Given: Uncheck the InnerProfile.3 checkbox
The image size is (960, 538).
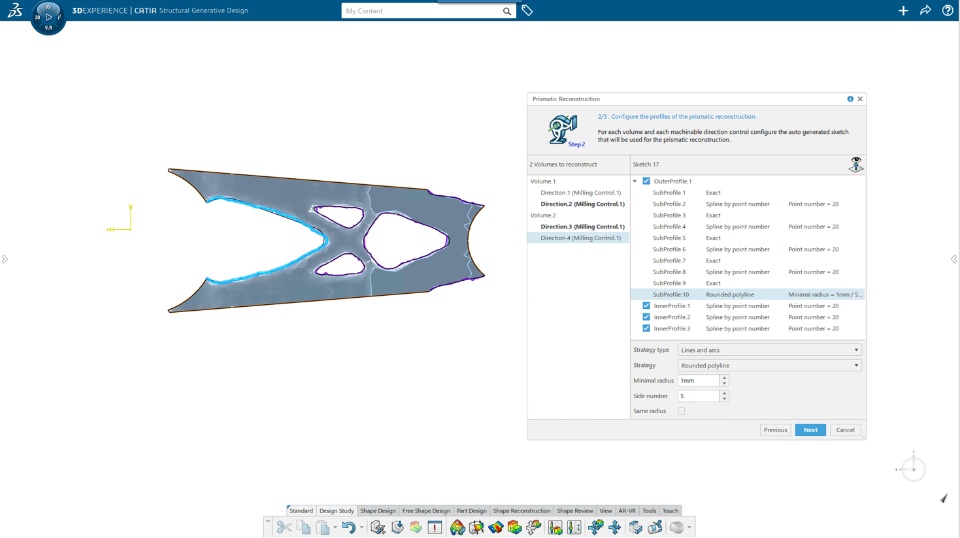Looking at the screenshot, I should 646,328.
